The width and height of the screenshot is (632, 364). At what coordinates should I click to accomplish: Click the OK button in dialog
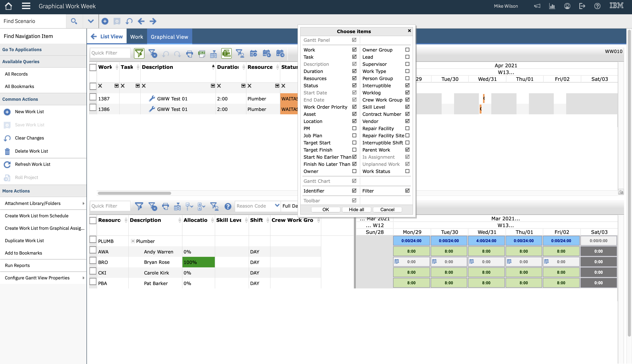pyautogui.click(x=325, y=209)
